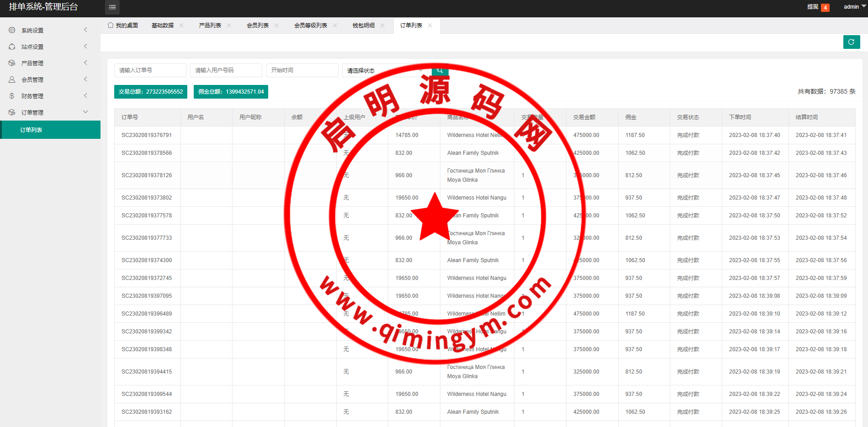Image resolution: width=868 pixels, height=427 pixels.
Task: Click the 开始时间 date field
Action: pos(302,70)
